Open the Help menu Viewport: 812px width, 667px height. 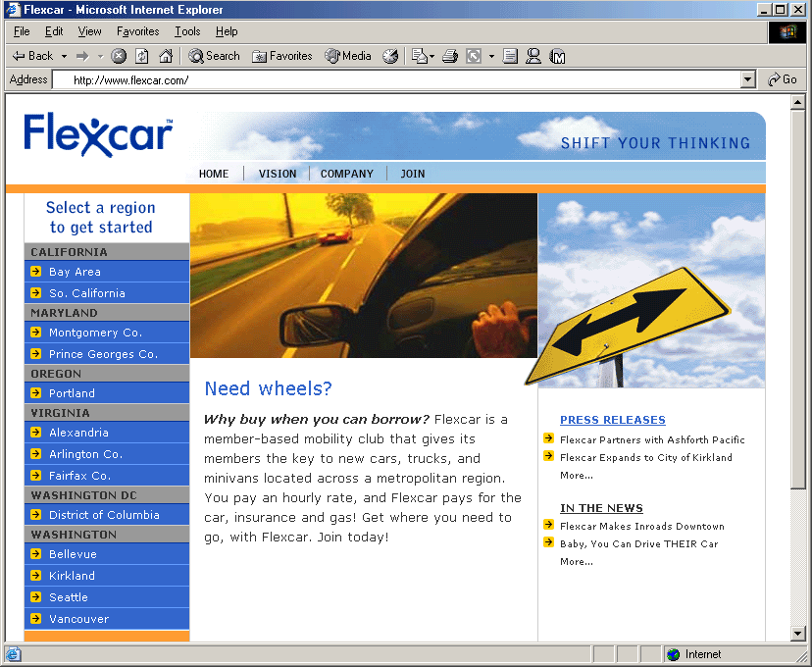coord(227,31)
